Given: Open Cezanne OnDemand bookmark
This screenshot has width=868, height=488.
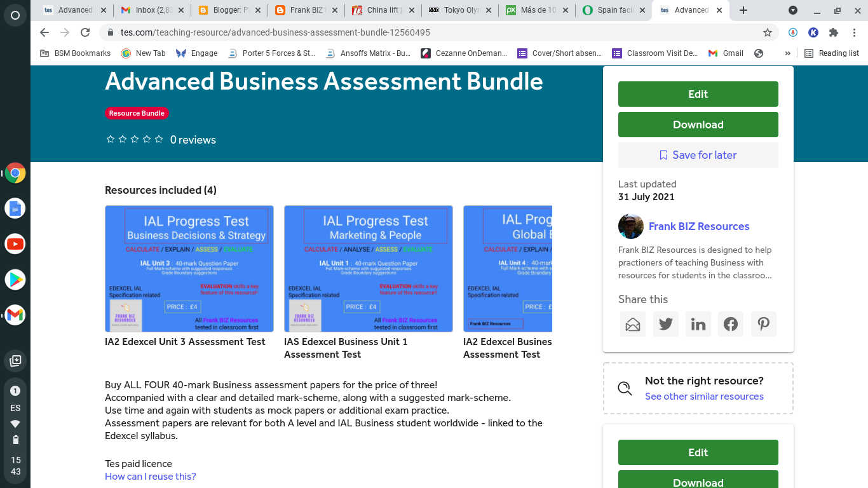Looking at the screenshot, I should coord(465,53).
